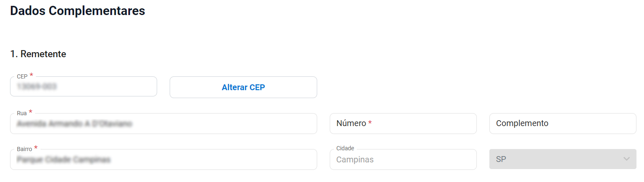This screenshot has height=182, width=644.
Task: Click the Rua floating label
Action: (x=22, y=113)
